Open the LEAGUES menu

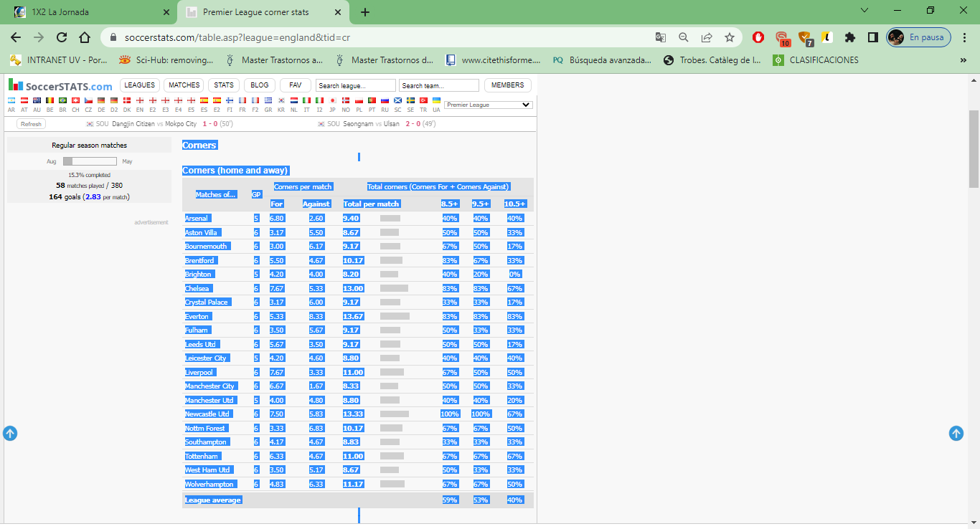[140, 85]
